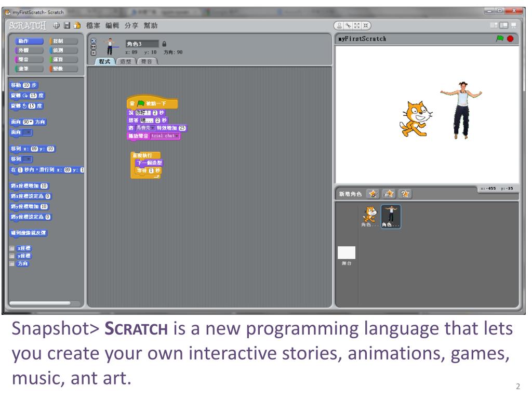The image size is (532, 399).
Task: Switch to full stage layout icon
Action: pyautogui.click(x=504, y=25)
